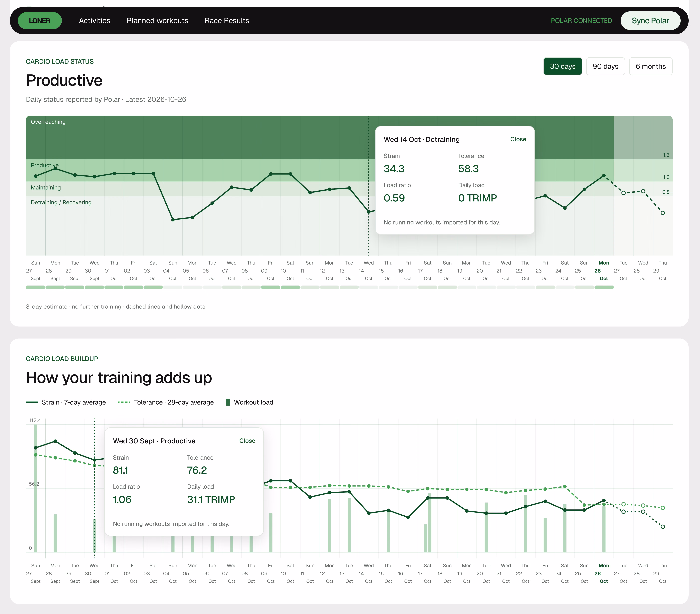Screen dimensions: 700x614
Task: Select Sat 24 Oct point on status chart
Action: 565,208
